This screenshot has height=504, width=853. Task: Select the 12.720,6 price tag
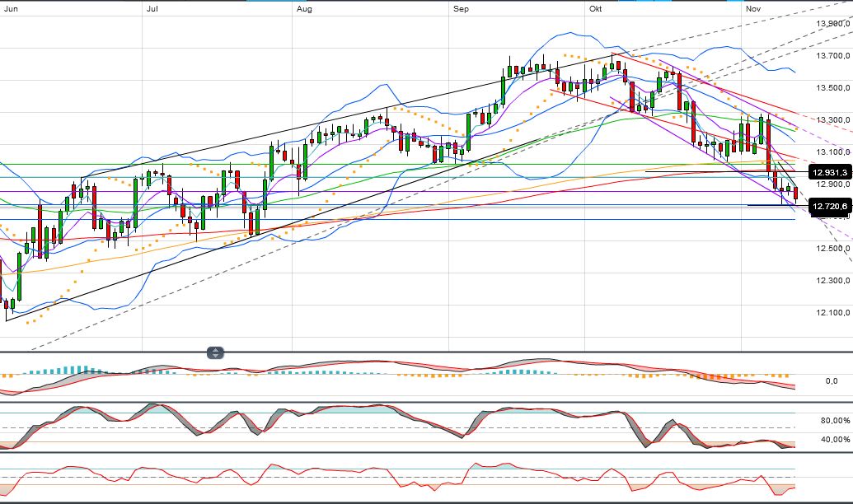click(827, 207)
